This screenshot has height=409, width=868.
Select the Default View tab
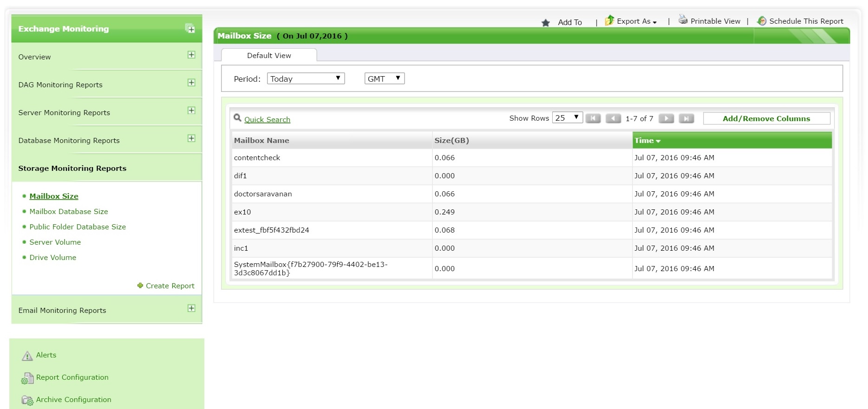(x=269, y=55)
